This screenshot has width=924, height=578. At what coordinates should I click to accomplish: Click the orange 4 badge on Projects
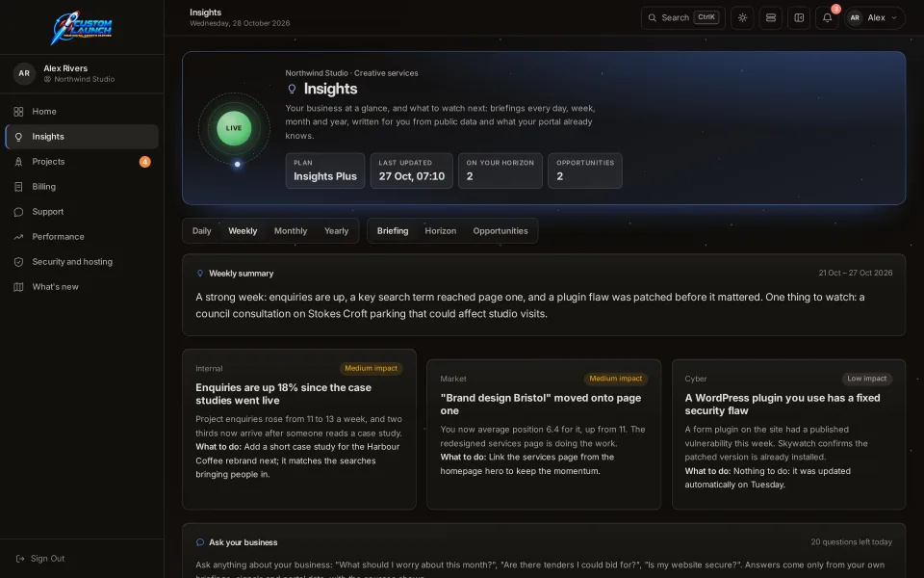tap(145, 162)
